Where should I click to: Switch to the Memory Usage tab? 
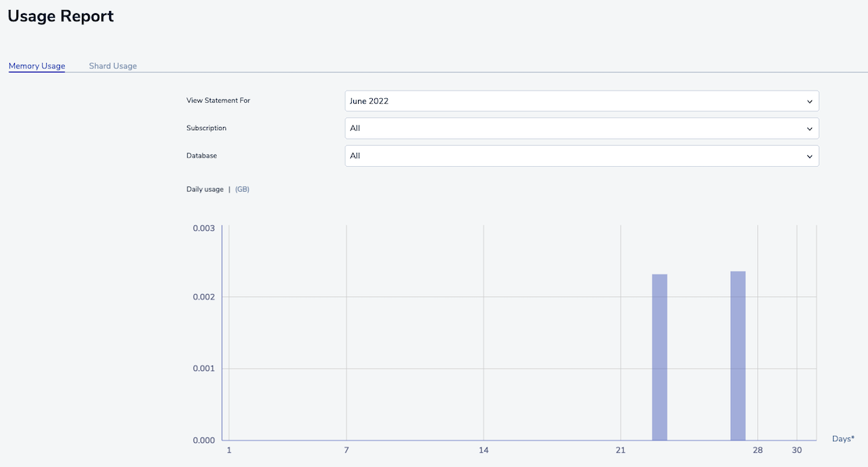(x=37, y=66)
